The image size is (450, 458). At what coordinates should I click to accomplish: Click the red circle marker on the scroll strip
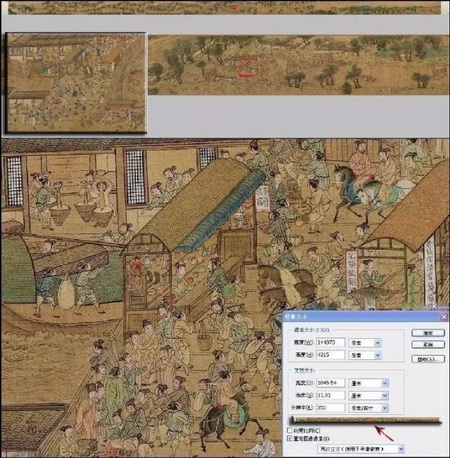(248, 67)
